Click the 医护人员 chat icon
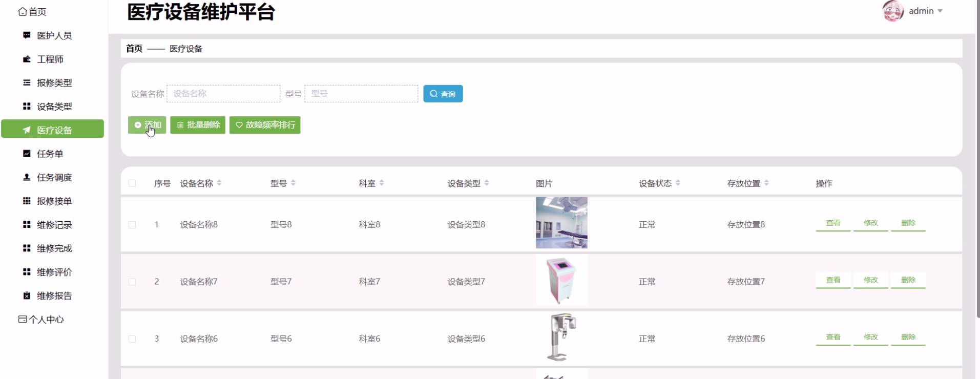This screenshot has height=379, width=980. click(x=27, y=35)
